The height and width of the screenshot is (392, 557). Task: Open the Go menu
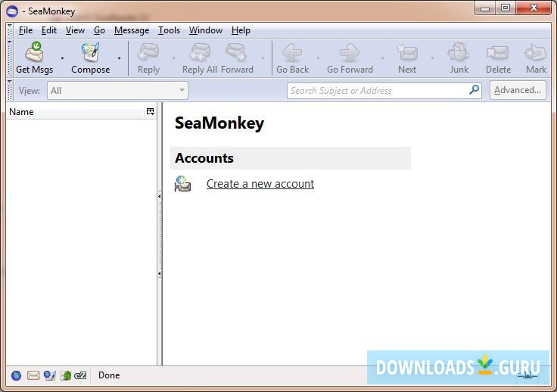pos(99,30)
